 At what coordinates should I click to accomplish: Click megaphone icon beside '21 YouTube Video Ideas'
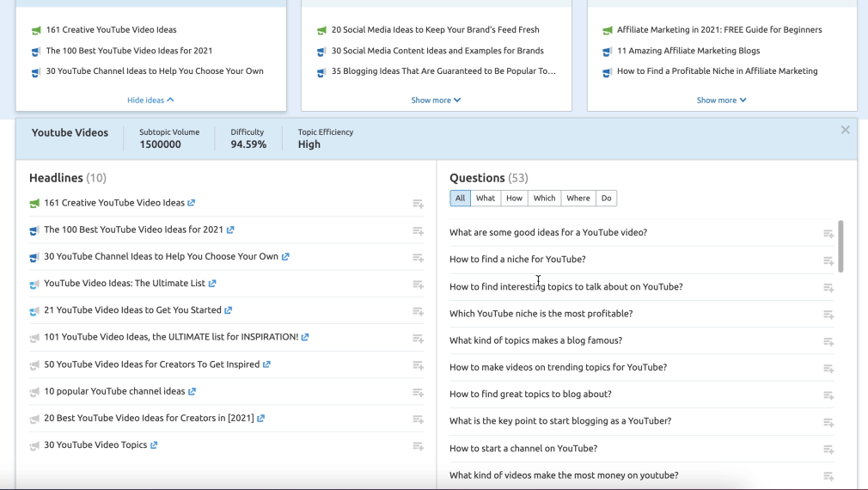point(34,311)
